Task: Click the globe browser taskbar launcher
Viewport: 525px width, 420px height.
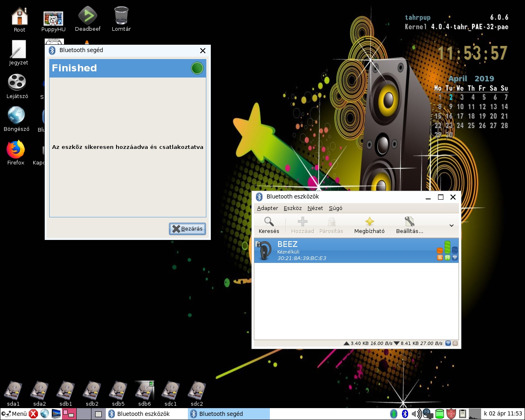Action: click(45, 414)
